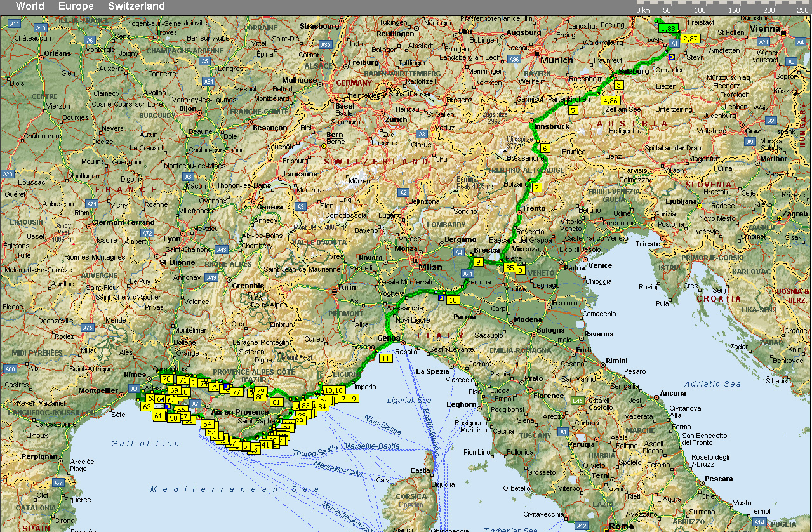Click the A1 motorway shield near Wels
Screen dimensions: 812x532
[x=675, y=43]
